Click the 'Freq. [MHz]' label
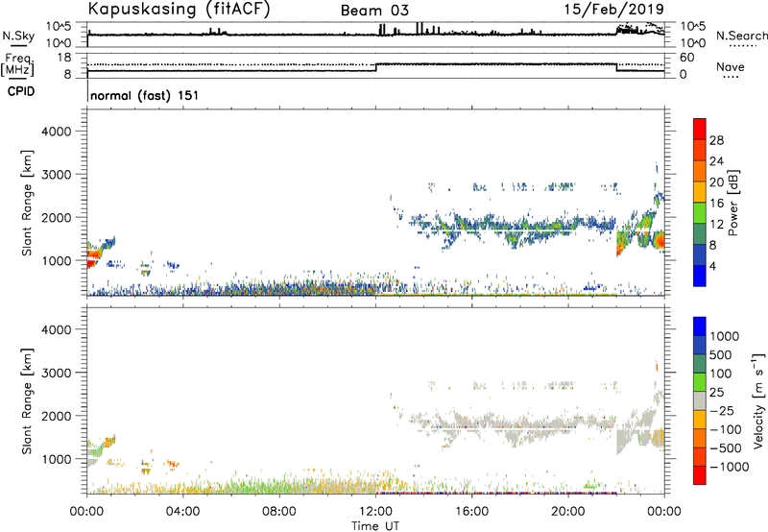 (17, 64)
